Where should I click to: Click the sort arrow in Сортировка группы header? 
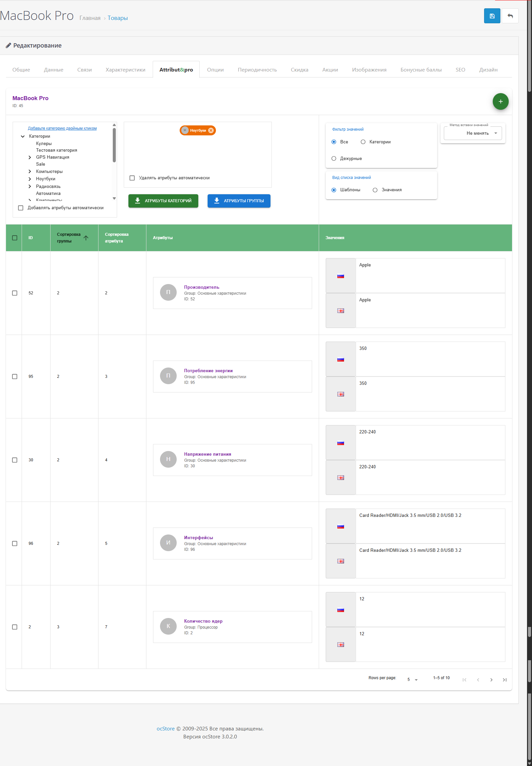[x=86, y=237]
